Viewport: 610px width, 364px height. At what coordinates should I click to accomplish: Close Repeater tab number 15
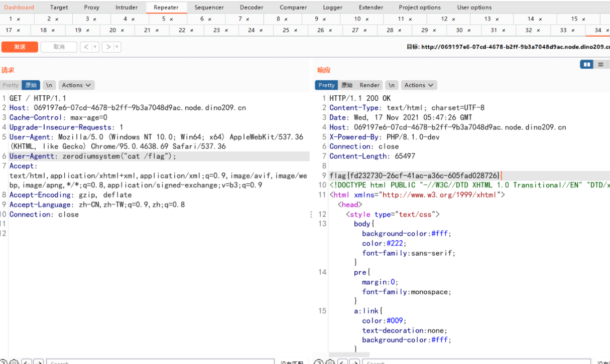pos(584,19)
